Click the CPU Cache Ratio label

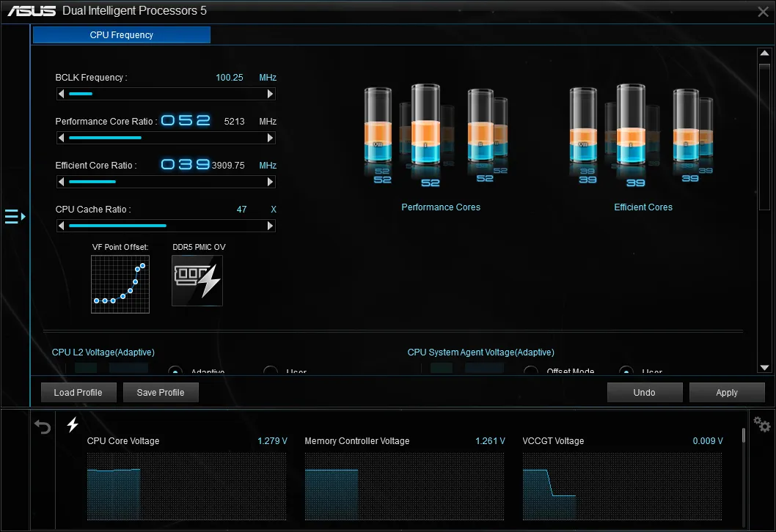point(93,210)
